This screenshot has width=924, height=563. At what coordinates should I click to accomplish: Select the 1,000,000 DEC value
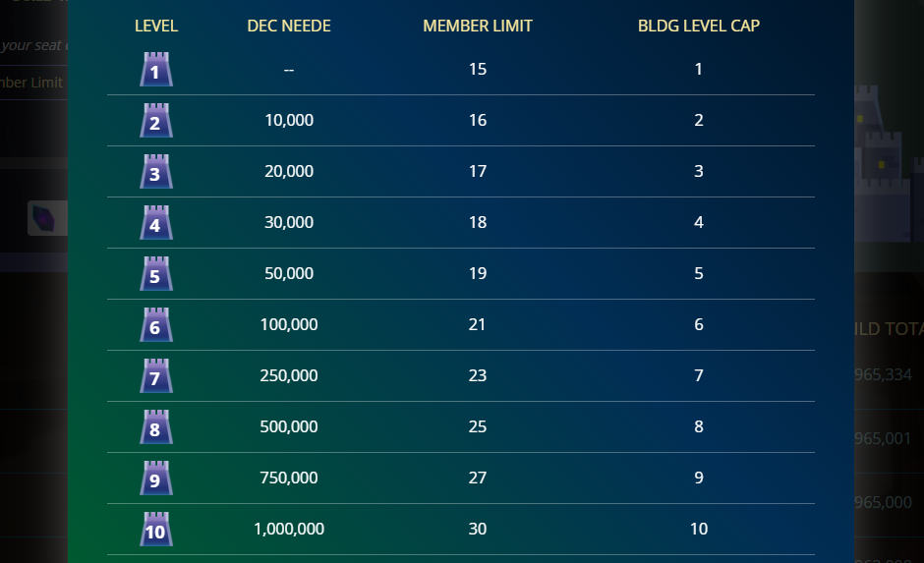(289, 529)
